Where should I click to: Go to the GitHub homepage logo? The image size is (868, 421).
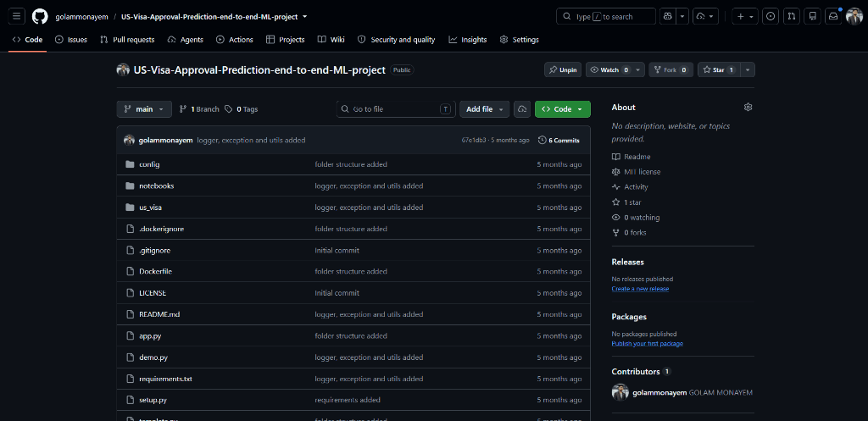(40, 17)
